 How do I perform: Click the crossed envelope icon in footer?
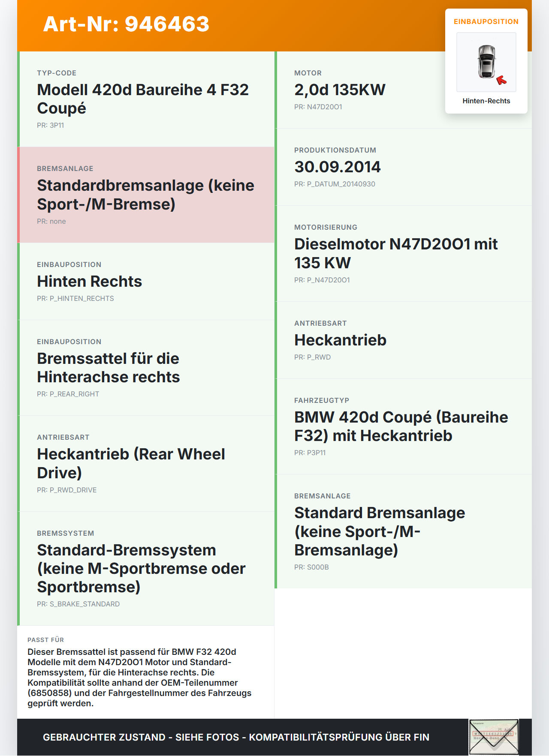coord(494,737)
